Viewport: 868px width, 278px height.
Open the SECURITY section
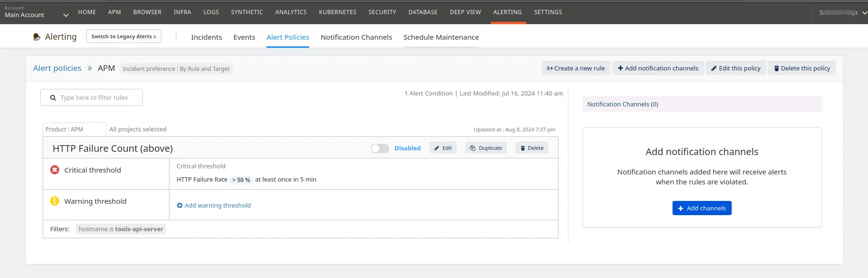pos(382,12)
